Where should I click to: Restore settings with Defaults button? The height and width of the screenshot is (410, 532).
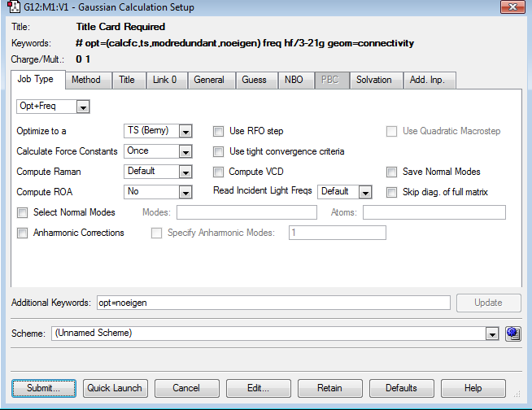pyautogui.click(x=402, y=388)
